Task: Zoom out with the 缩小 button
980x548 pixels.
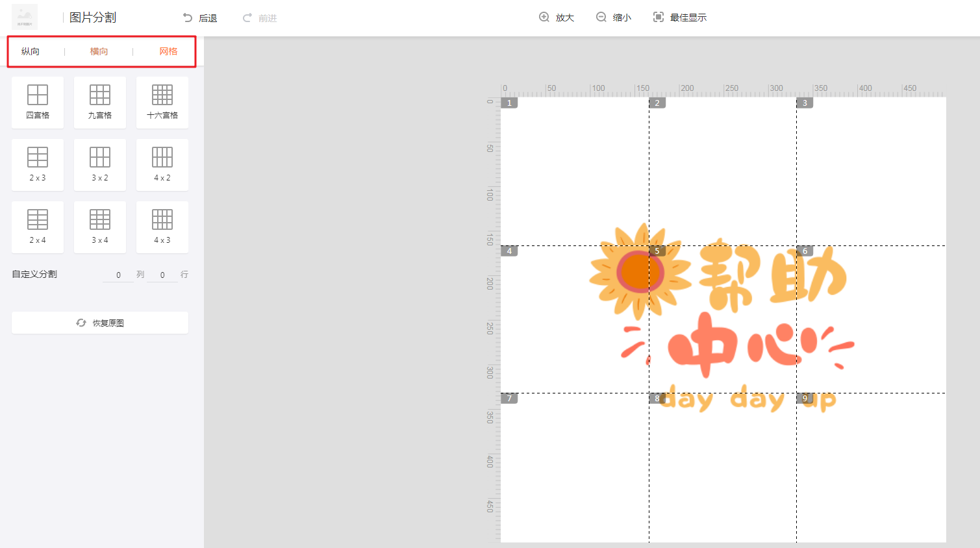Action: click(x=614, y=18)
